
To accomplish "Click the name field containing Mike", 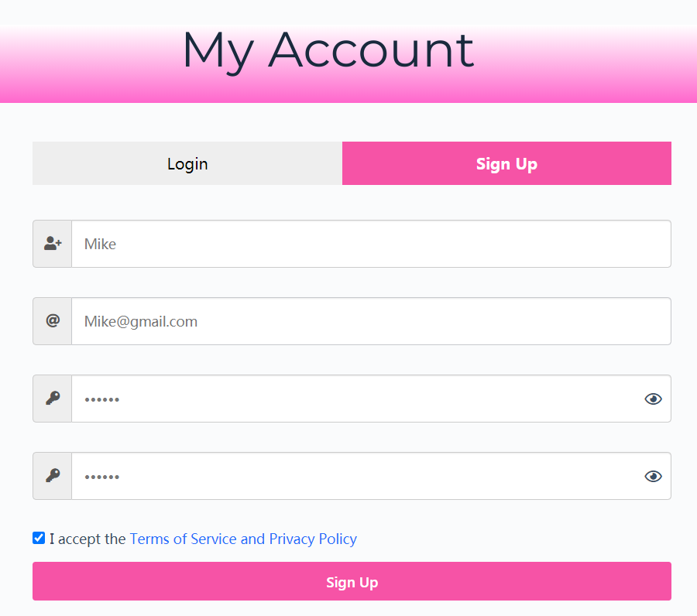I will point(371,244).
